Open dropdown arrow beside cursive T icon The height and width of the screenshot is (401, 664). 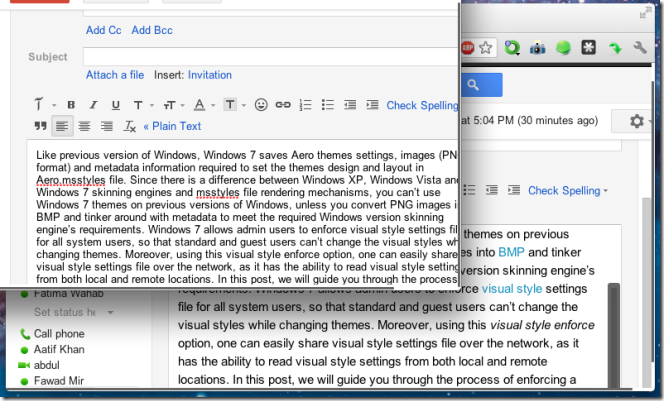(54, 105)
